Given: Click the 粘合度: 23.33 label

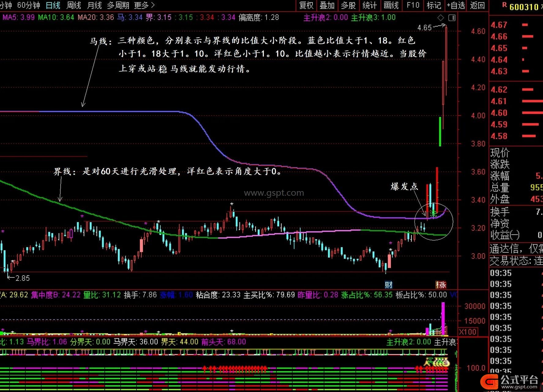Looking at the screenshot, I should coord(218,295).
